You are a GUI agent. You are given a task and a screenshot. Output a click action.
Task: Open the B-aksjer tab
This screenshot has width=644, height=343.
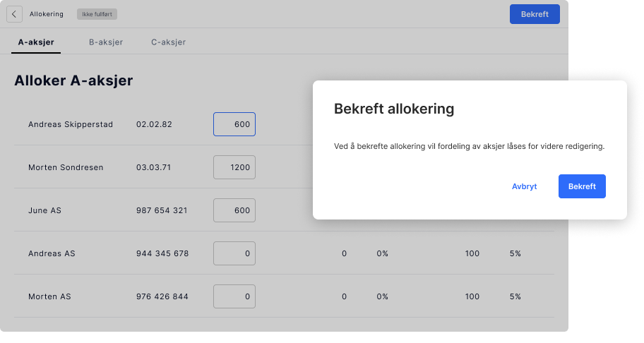click(106, 42)
